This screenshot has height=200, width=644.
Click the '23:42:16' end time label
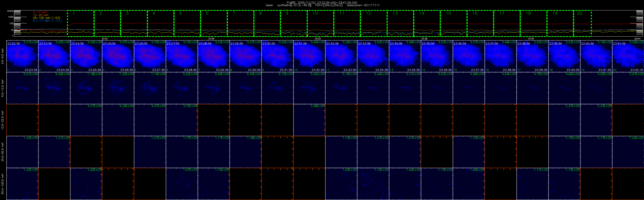[x=637, y=70]
